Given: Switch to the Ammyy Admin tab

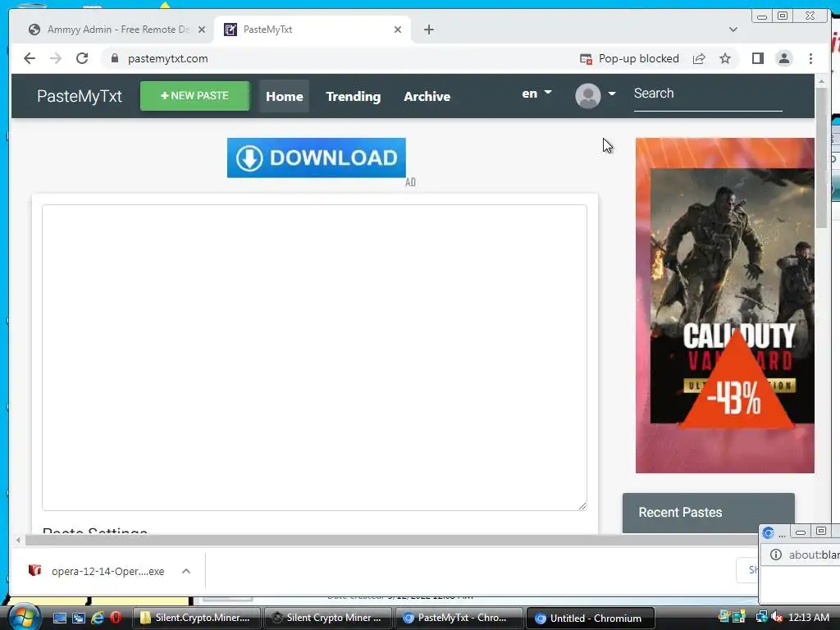Looking at the screenshot, I should click(x=116, y=30).
